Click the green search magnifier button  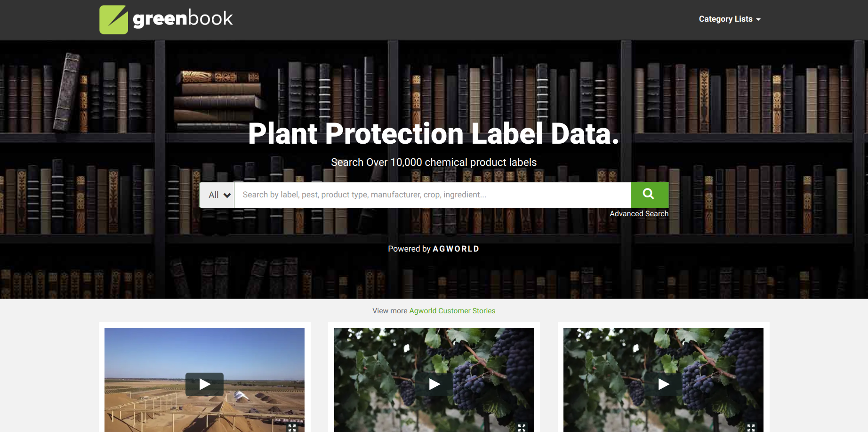click(649, 195)
